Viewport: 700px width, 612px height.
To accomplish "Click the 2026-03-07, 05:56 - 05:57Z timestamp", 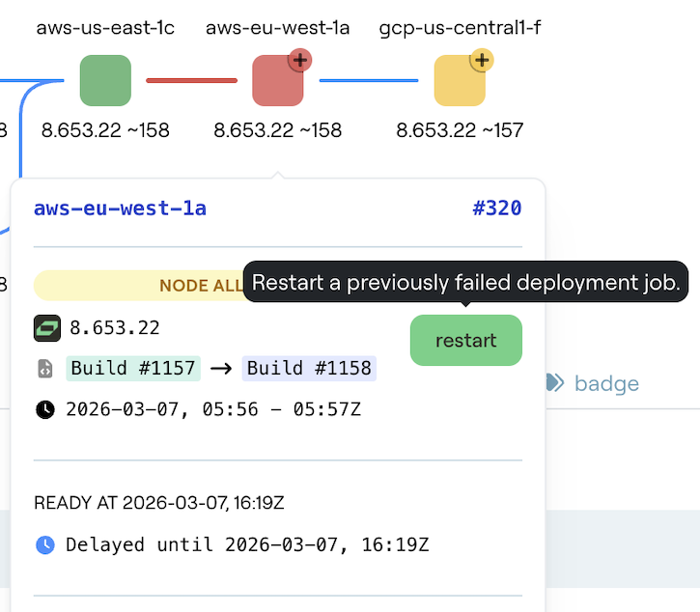I will coord(213,409).
